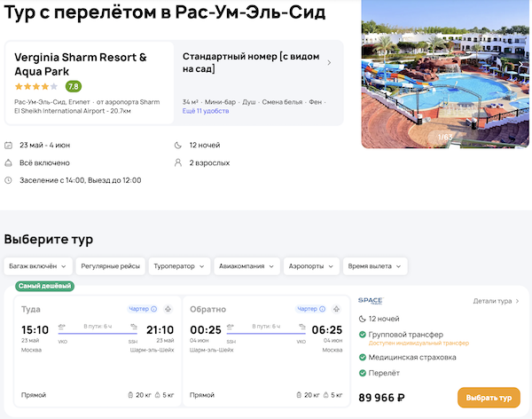Click the calendar icon beside tour dates
The image size is (532, 419).
click(x=9, y=145)
